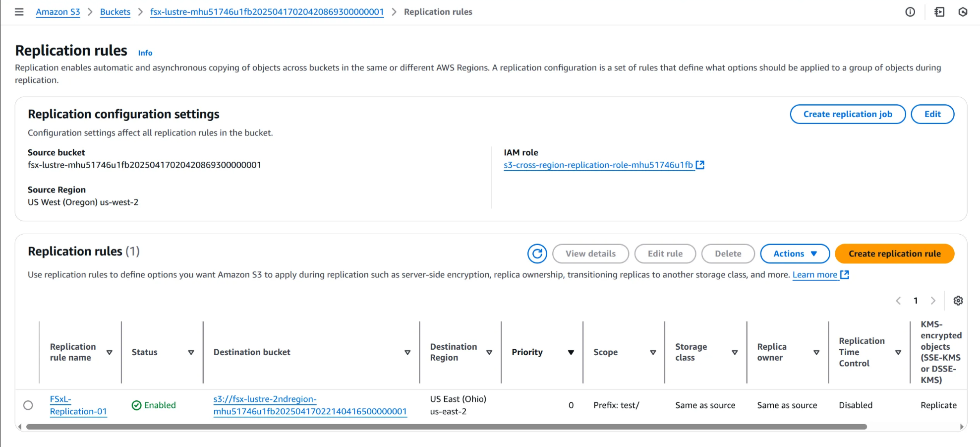Click KMS-encrypted objects column header

940,352
